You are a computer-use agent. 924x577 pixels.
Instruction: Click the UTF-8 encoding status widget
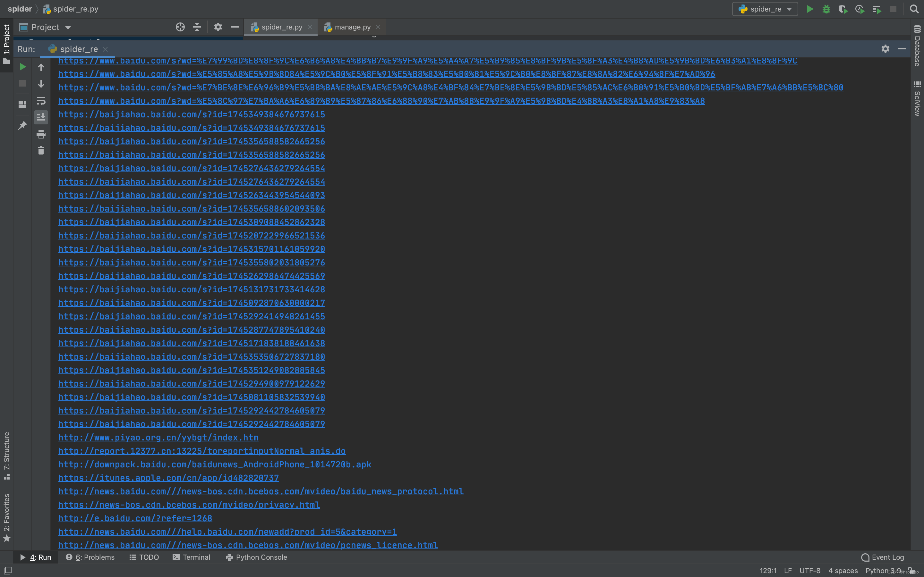point(809,571)
